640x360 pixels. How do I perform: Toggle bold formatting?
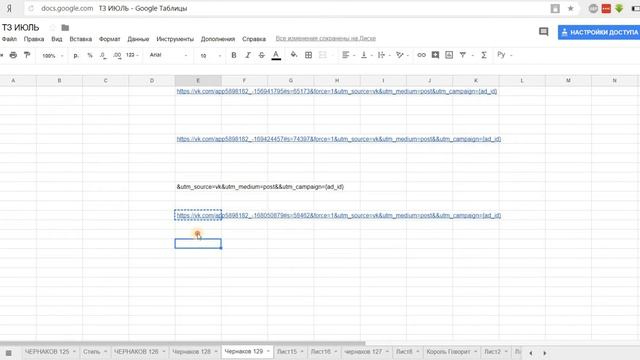point(234,55)
